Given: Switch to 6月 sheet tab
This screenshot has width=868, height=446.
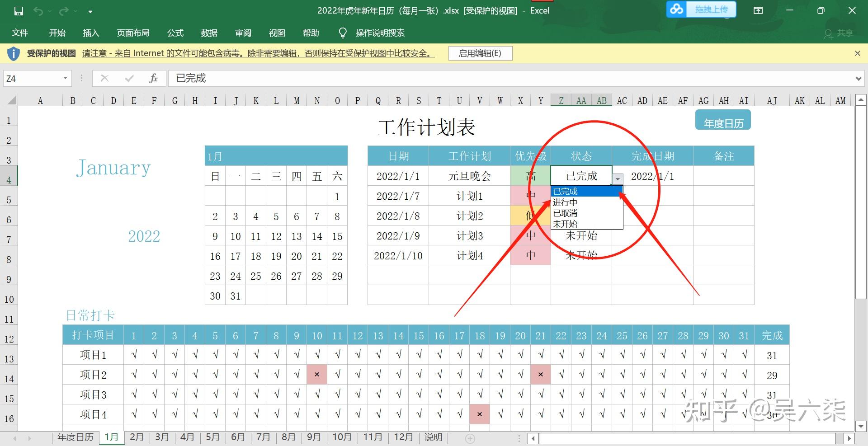Looking at the screenshot, I should [238, 437].
